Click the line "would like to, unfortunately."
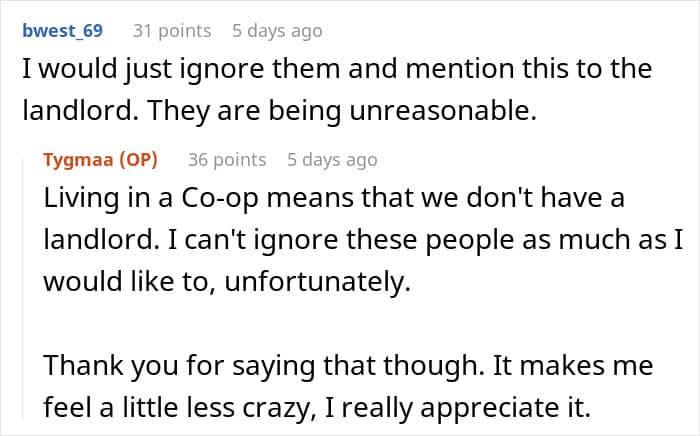 tap(227, 284)
